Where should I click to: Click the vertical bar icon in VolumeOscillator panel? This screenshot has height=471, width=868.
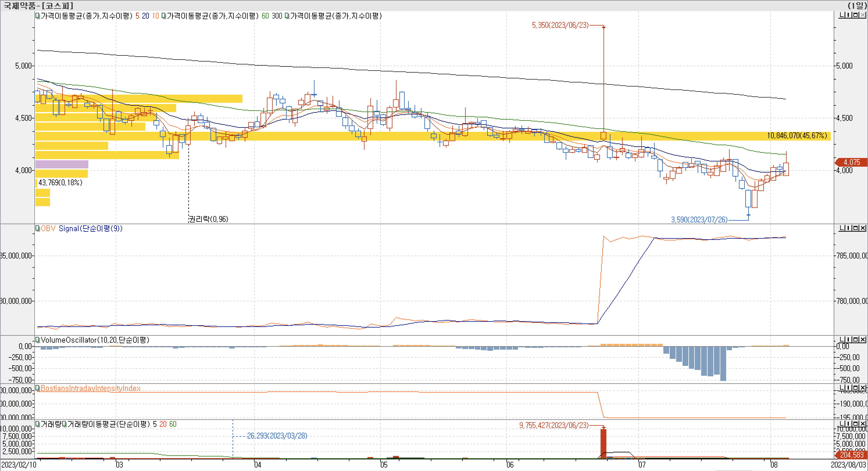849,340
